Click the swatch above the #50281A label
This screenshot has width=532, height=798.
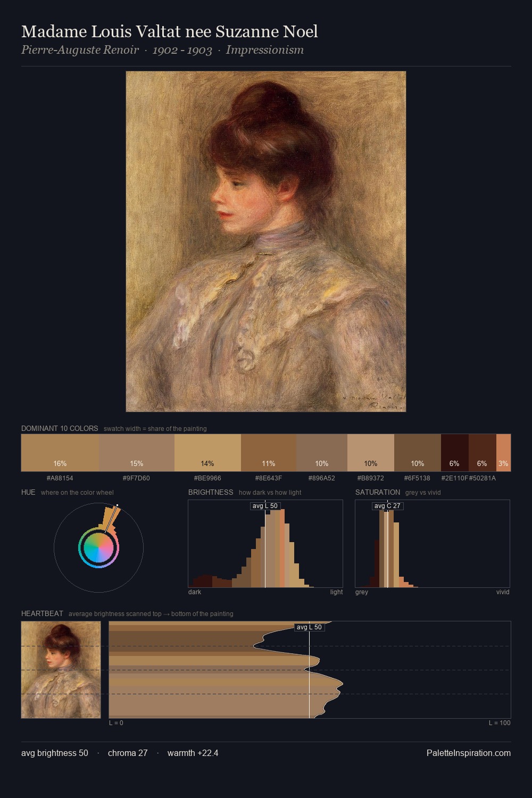click(483, 453)
